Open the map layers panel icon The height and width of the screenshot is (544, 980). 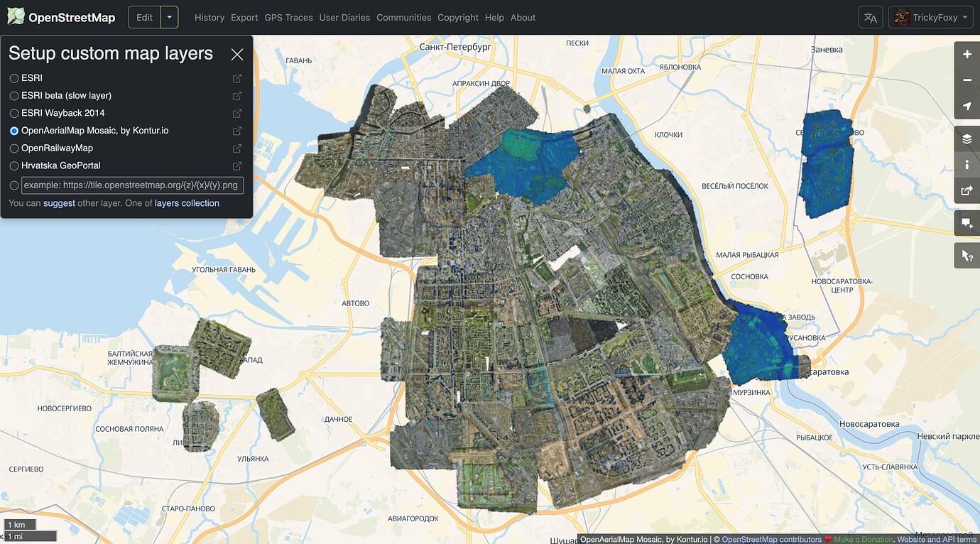[x=967, y=139]
